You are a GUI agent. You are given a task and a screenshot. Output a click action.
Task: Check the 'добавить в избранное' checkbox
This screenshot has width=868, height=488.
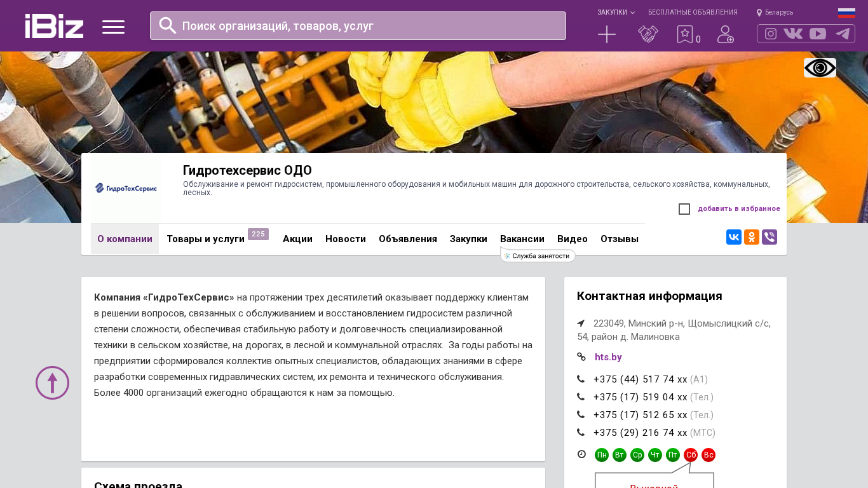684,209
